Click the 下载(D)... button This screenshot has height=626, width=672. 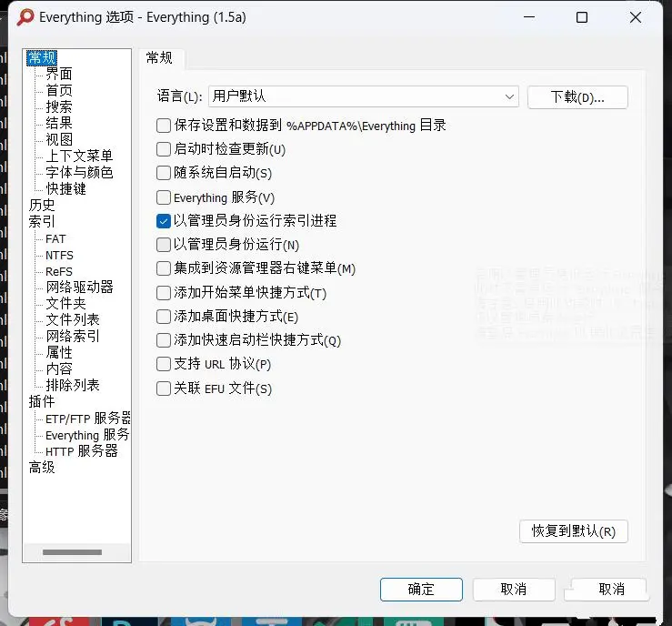click(577, 97)
